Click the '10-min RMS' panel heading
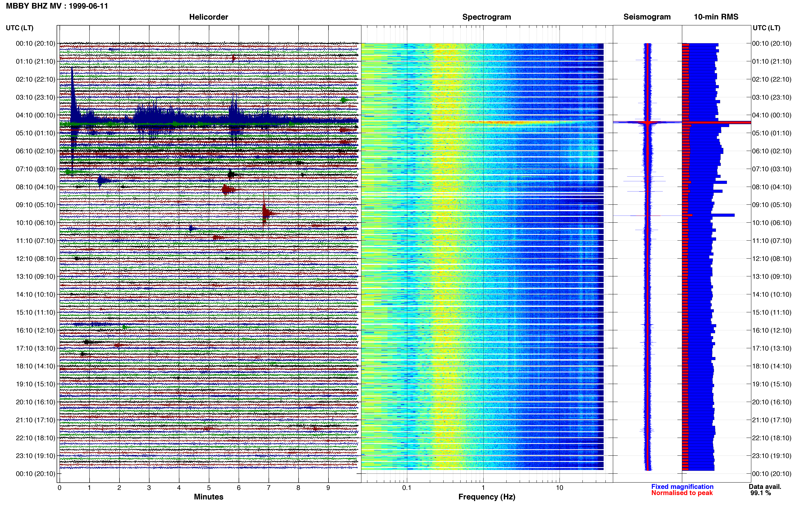The image size is (812, 508). click(716, 17)
